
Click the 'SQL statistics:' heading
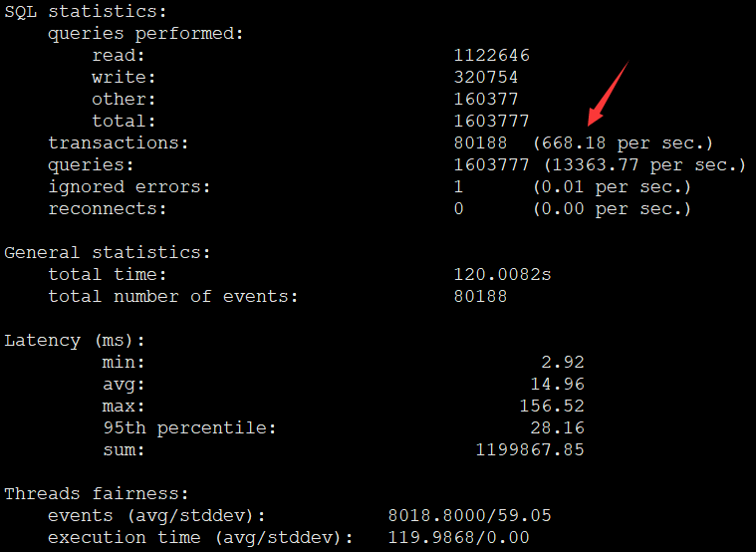[86, 12]
